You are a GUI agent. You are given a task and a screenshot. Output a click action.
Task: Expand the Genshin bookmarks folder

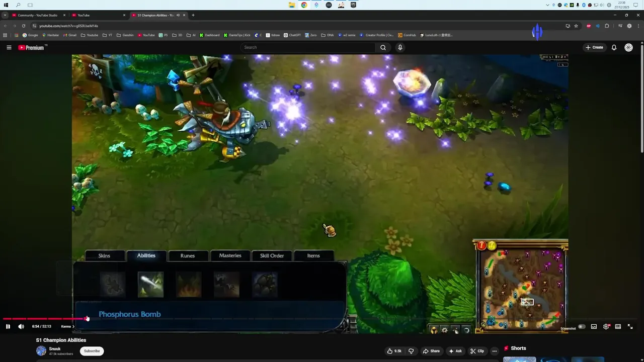pos(125,35)
